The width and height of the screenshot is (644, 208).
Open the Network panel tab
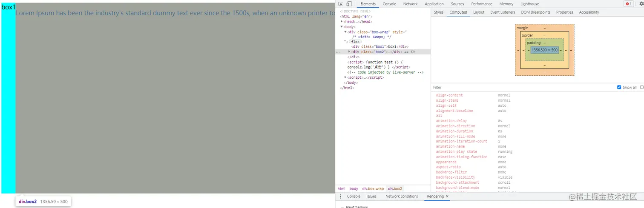click(410, 4)
